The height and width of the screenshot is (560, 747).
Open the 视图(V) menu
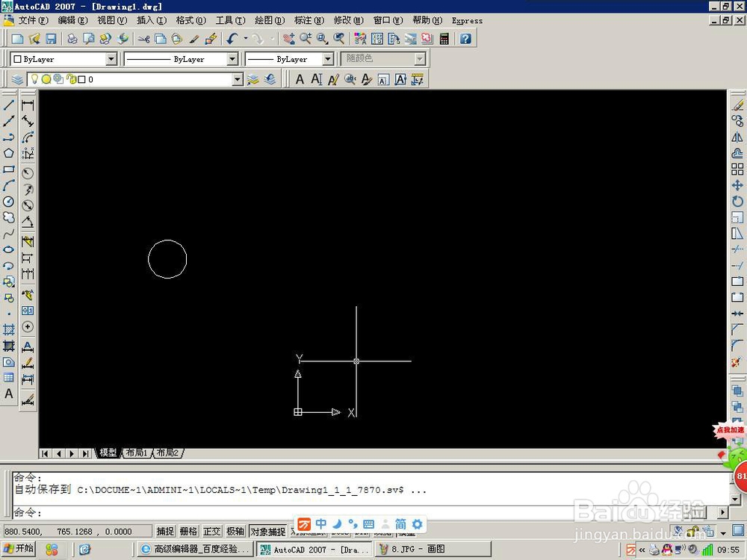[113, 20]
